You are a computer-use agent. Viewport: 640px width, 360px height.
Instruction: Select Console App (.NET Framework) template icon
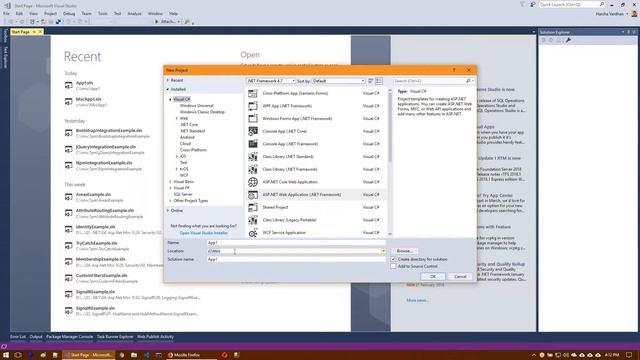pyautogui.click(x=253, y=144)
